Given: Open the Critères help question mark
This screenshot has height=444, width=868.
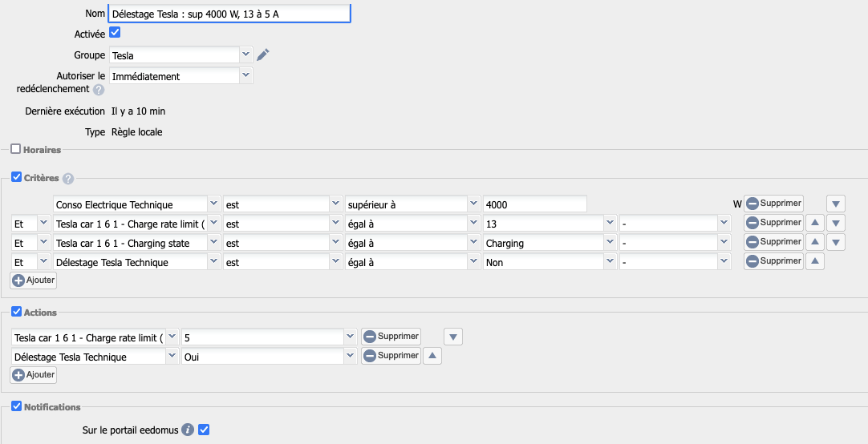Looking at the screenshot, I should pyautogui.click(x=68, y=179).
